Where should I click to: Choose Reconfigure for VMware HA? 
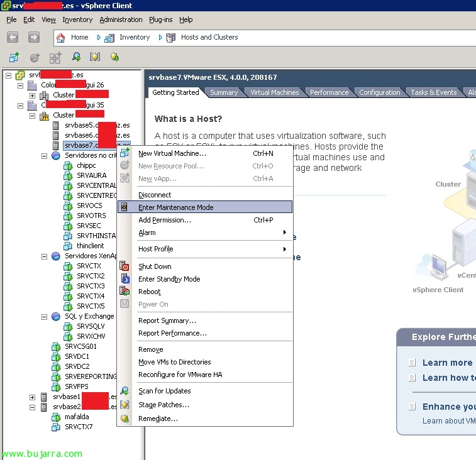point(205,375)
